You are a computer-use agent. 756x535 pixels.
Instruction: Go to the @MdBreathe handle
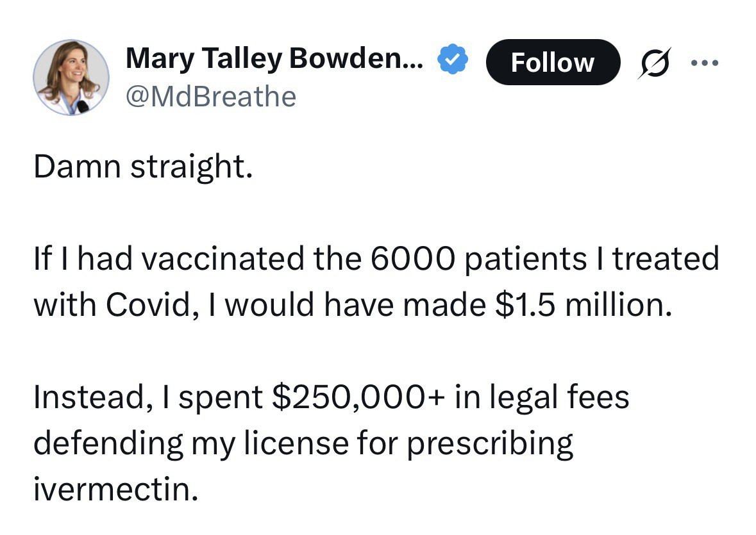click(x=211, y=97)
